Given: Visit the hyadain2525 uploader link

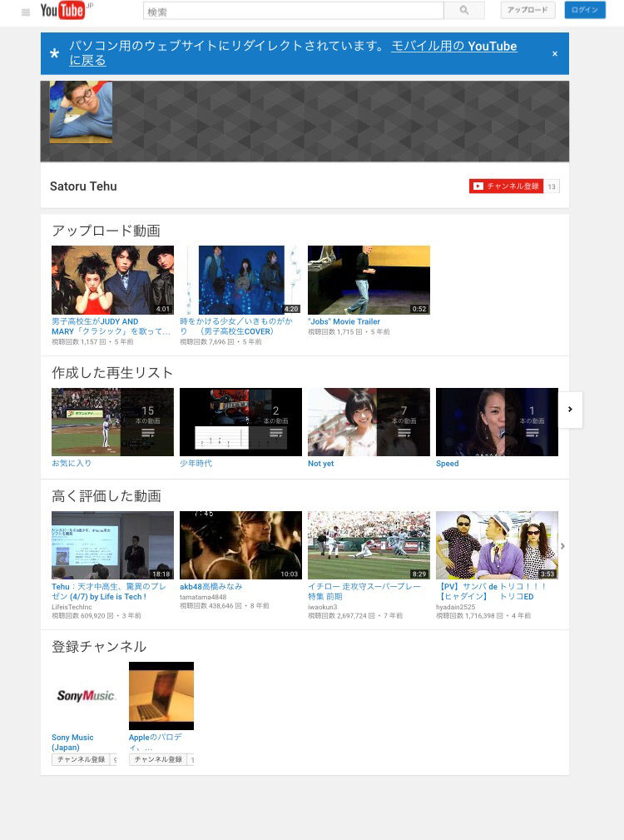Looking at the screenshot, I should tap(455, 607).
